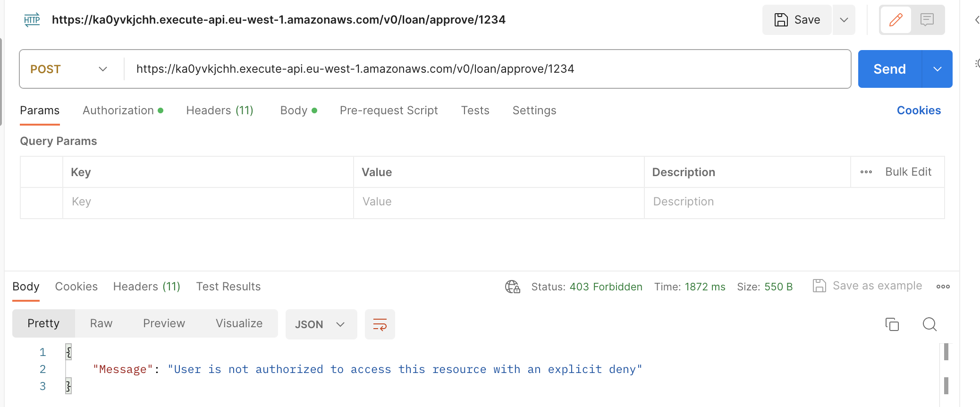Select the response Body tab
This screenshot has width=980, height=407.
click(26, 287)
